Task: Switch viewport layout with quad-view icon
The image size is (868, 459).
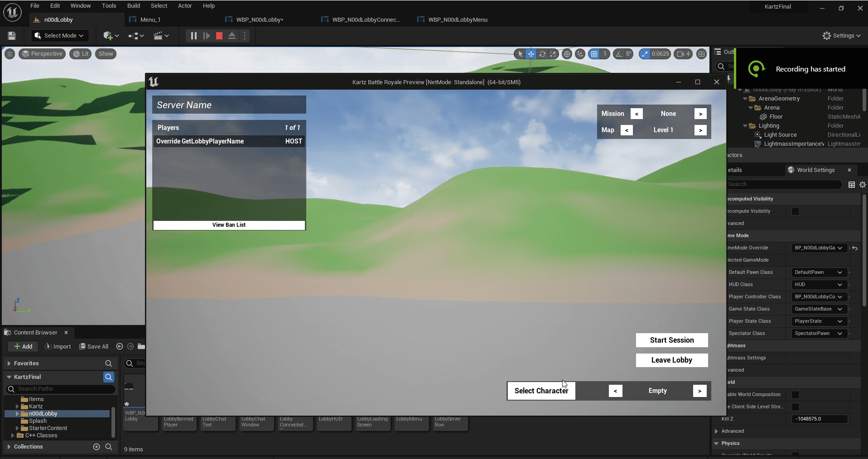Action: [701, 54]
